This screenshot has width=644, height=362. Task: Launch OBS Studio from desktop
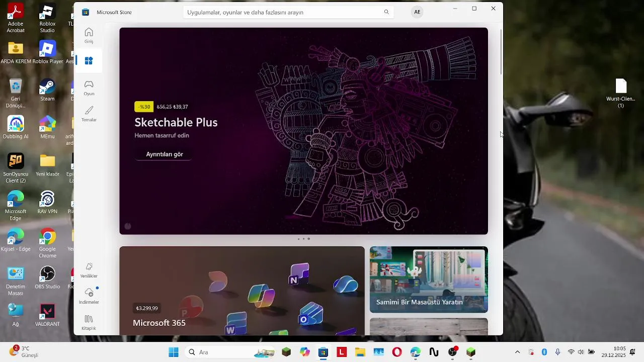tap(47, 278)
